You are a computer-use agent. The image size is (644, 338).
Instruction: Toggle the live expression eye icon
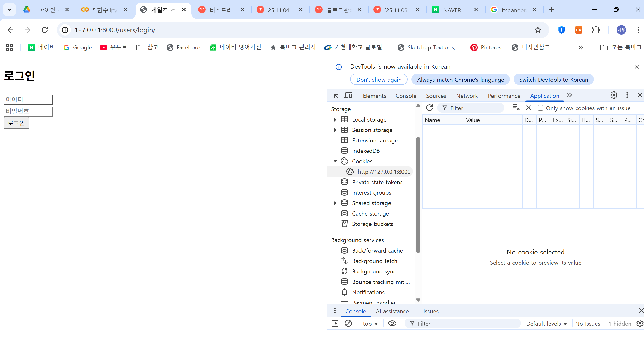tap(392, 324)
